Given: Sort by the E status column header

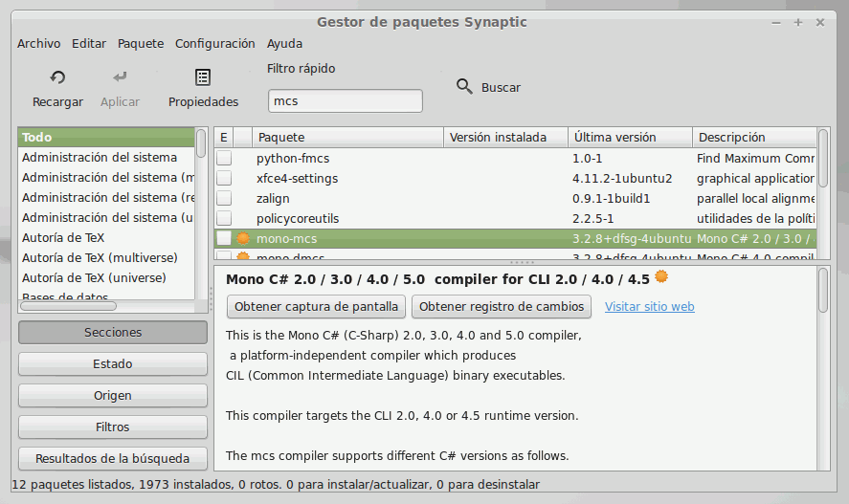Looking at the screenshot, I should [224, 138].
